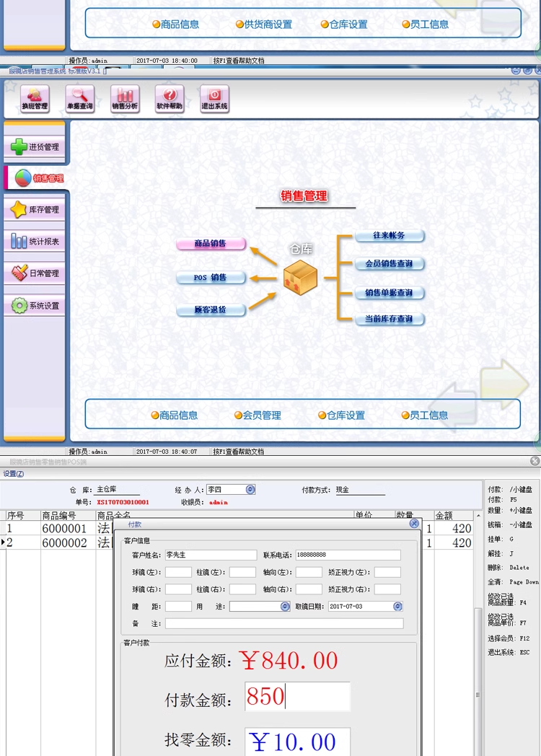
Task: Open 当前库存查询 current stock query
Action: (389, 319)
